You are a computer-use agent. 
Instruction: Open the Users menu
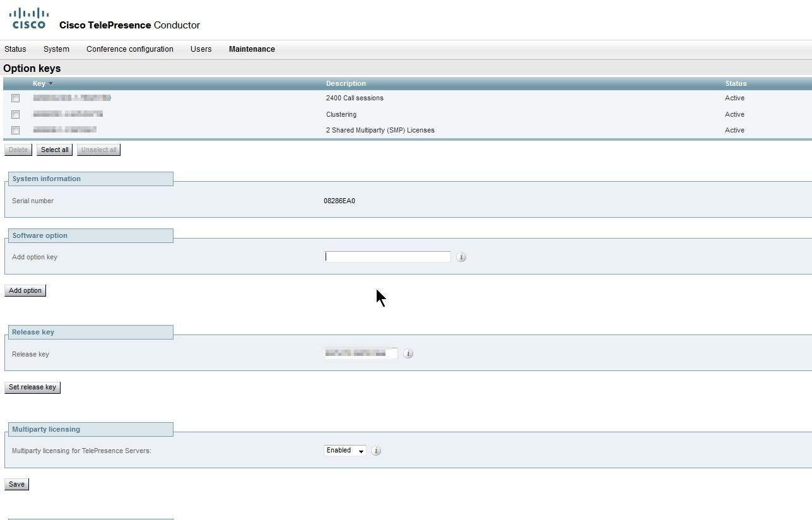[201, 49]
